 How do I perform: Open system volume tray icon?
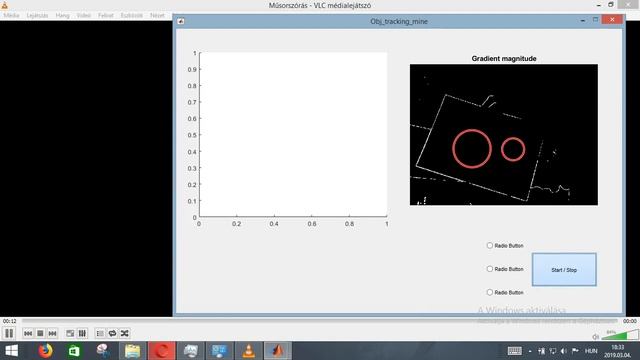click(x=564, y=351)
